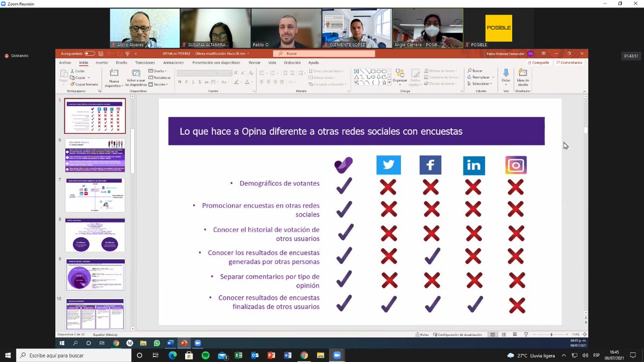
Task: Click the Buscar search box in title bar
Action: click(324, 54)
